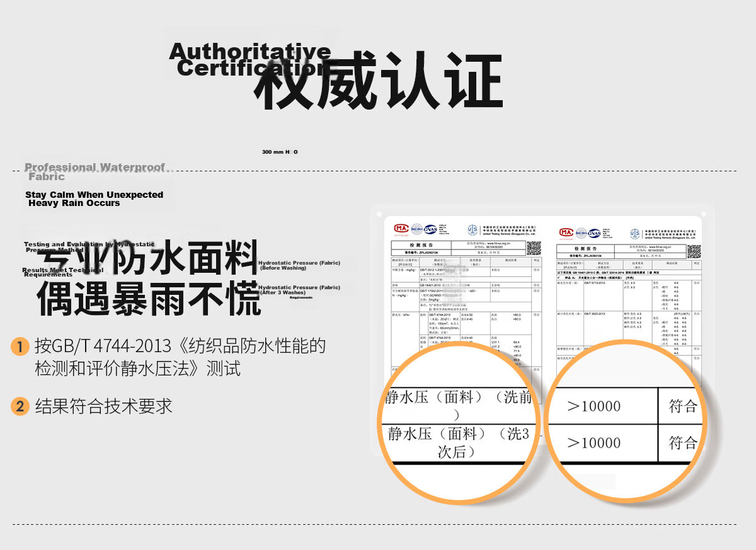Click the QR code on left report
The height and width of the screenshot is (550, 756).
[x=534, y=249]
